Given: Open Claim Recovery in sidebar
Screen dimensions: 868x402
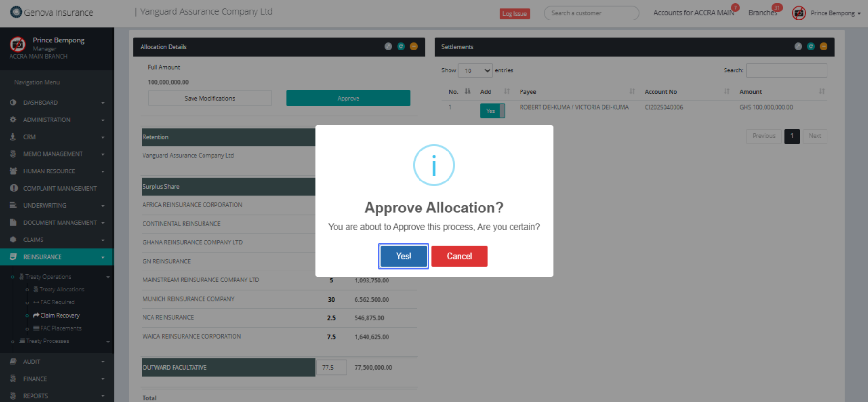Looking at the screenshot, I should click(x=60, y=315).
